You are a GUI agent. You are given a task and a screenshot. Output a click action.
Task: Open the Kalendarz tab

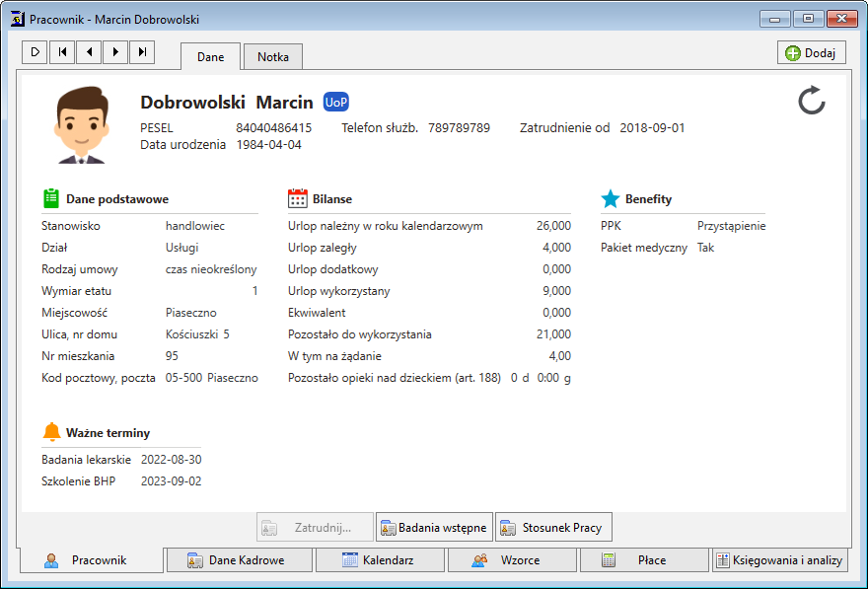pos(380,560)
